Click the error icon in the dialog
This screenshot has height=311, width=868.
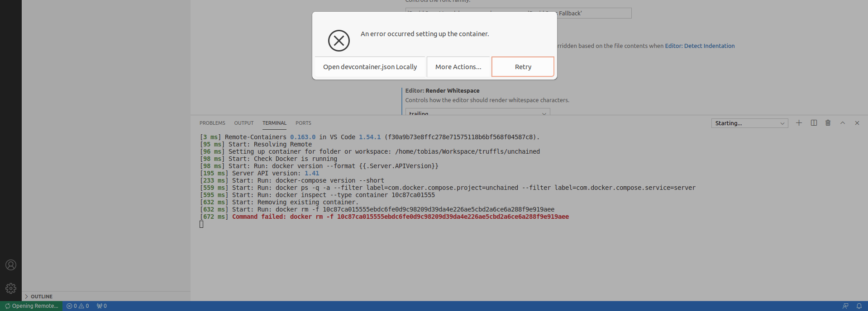click(x=339, y=41)
